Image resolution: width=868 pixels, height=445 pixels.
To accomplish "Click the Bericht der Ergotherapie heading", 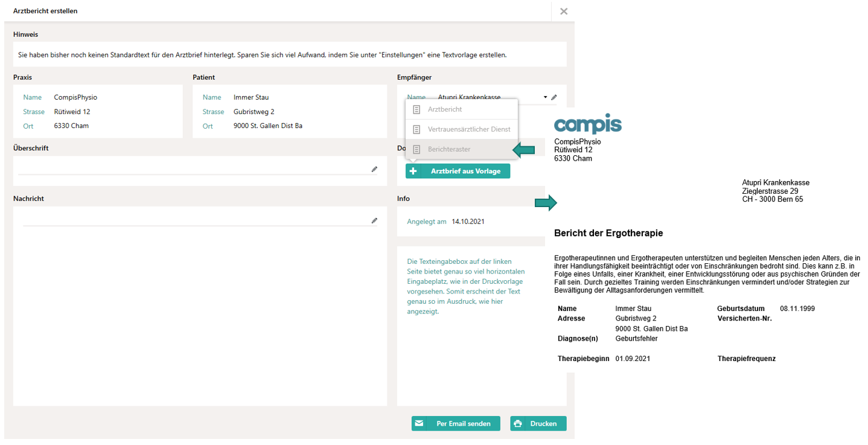I will point(608,233).
